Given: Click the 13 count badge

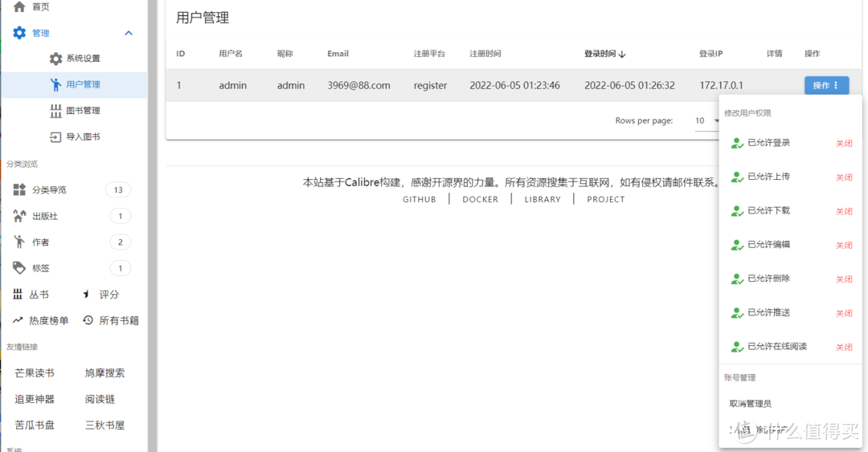Looking at the screenshot, I should point(118,189).
